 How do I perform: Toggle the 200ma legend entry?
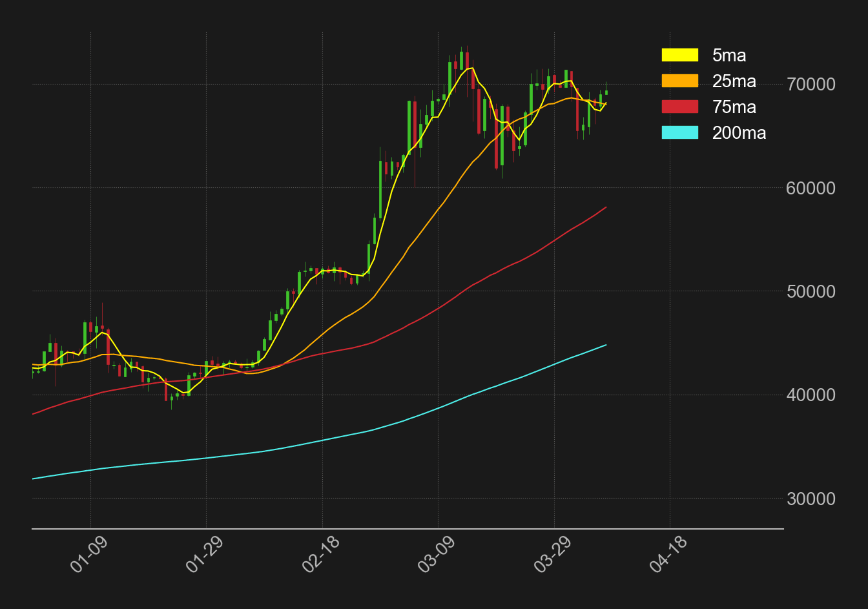[x=739, y=133]
